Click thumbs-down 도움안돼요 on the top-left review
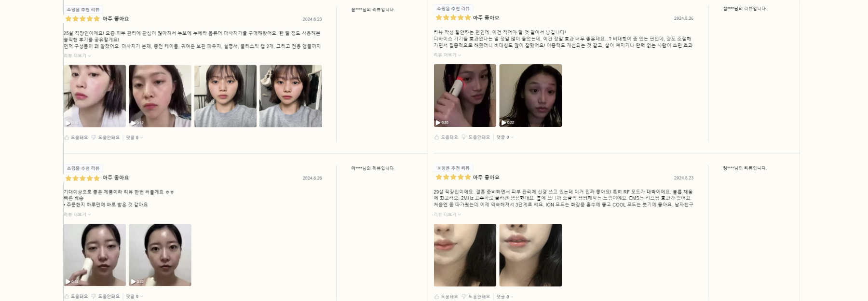868x301 pixels. (x=106, y=137)
